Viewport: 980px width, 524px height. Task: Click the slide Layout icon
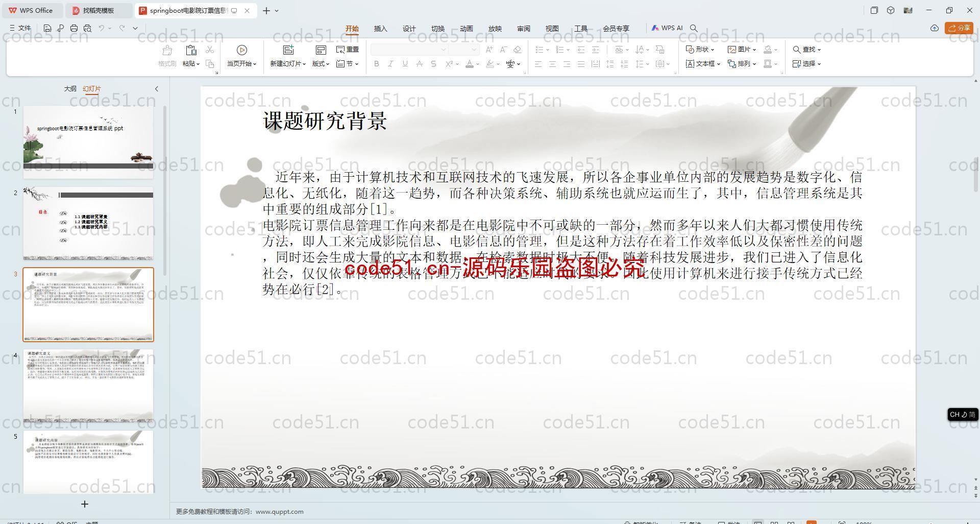coord(321,50)
